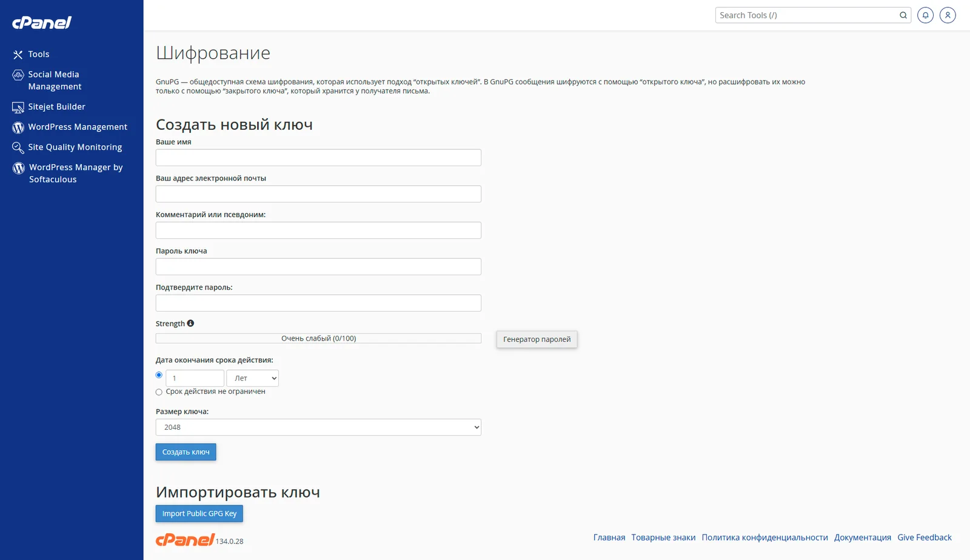Open the key size 2048 dropdown
This screenshot has width=970, height=560.
[318, 427]
